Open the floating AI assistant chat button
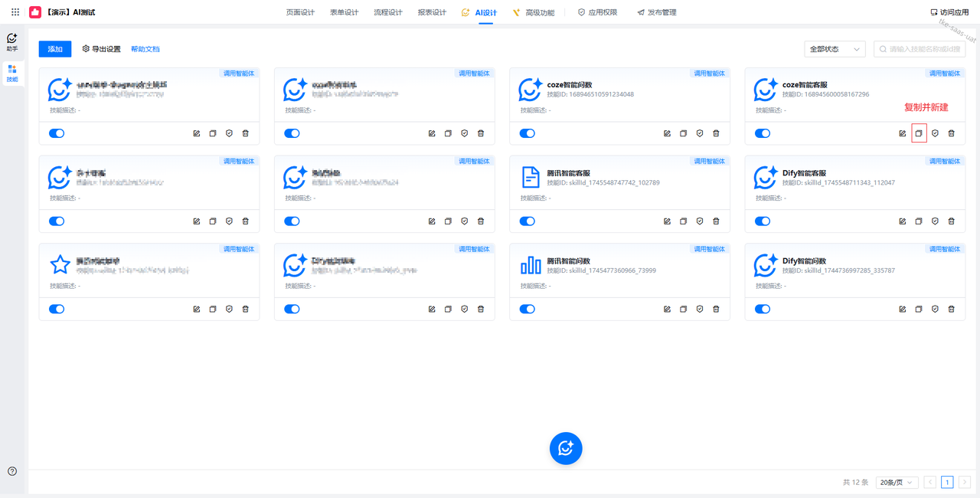 (566, 448)
